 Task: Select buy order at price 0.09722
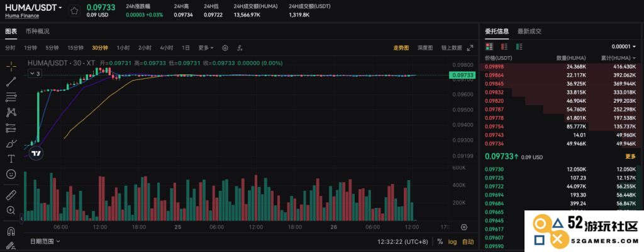pyautogui.click(x=560, y=186)
